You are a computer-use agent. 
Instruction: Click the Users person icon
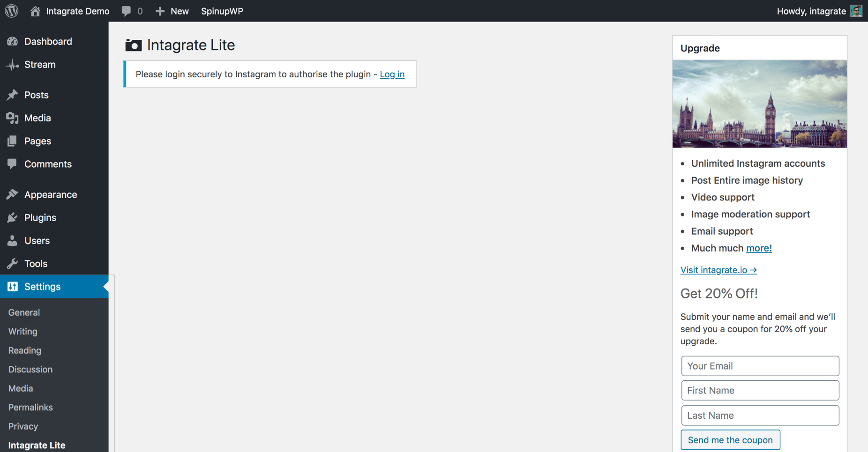coord(12,240)
